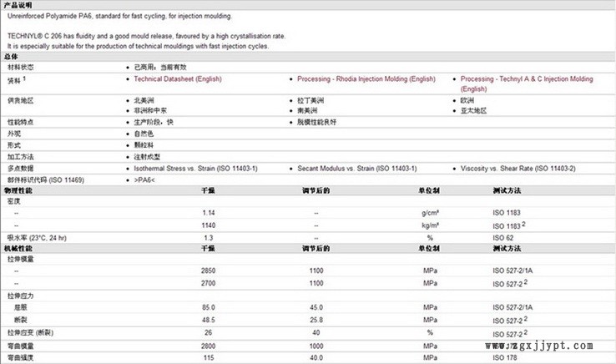Click the 吸水率 (23°C, 24 hr) label
This screenshot has width=616, height=364.
(x=37, y=238)
